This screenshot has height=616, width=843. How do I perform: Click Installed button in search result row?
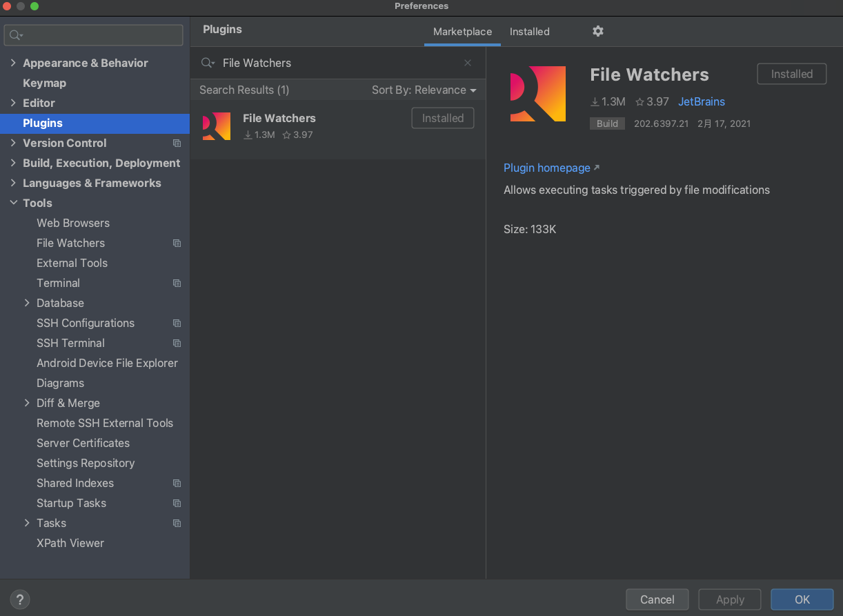click(x=443, y=118)
